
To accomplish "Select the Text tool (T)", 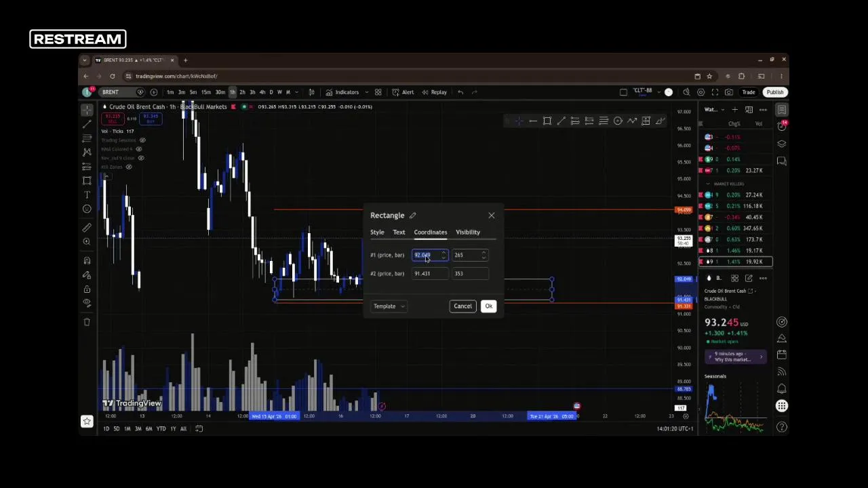I will pyautogui.click(x=87, y=195).
